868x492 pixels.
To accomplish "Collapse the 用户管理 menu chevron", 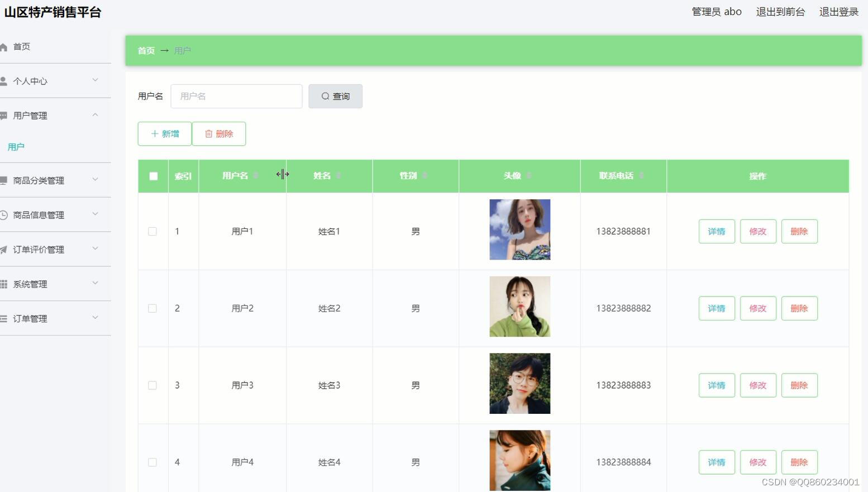I will tap(95, 115).
